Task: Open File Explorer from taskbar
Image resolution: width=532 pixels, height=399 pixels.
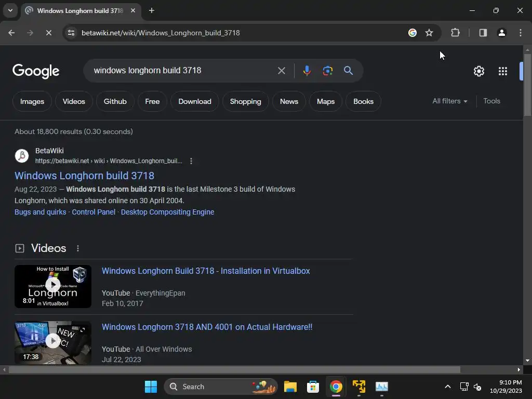Action: click(290, 387)
